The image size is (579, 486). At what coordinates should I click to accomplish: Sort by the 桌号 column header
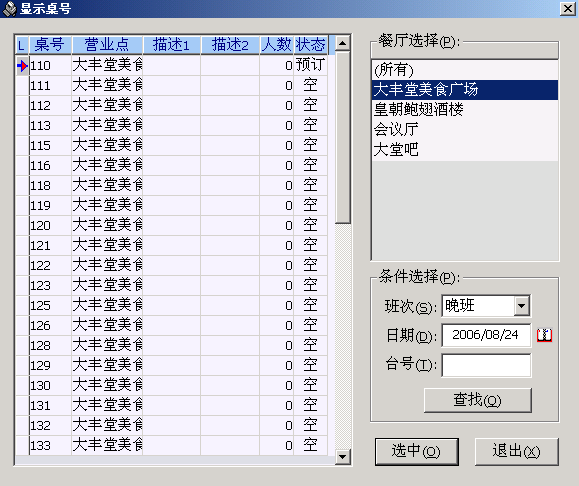[x=50, y=45]
